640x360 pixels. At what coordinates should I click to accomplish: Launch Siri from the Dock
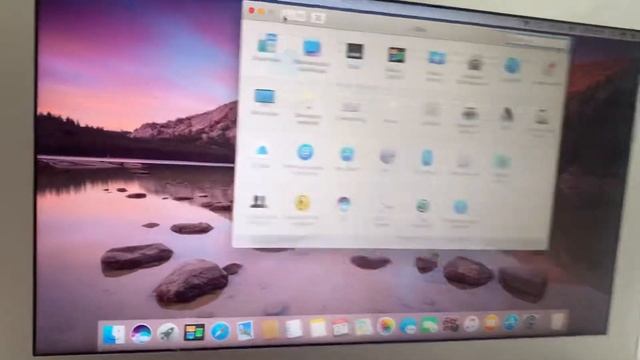coord(141,333)
